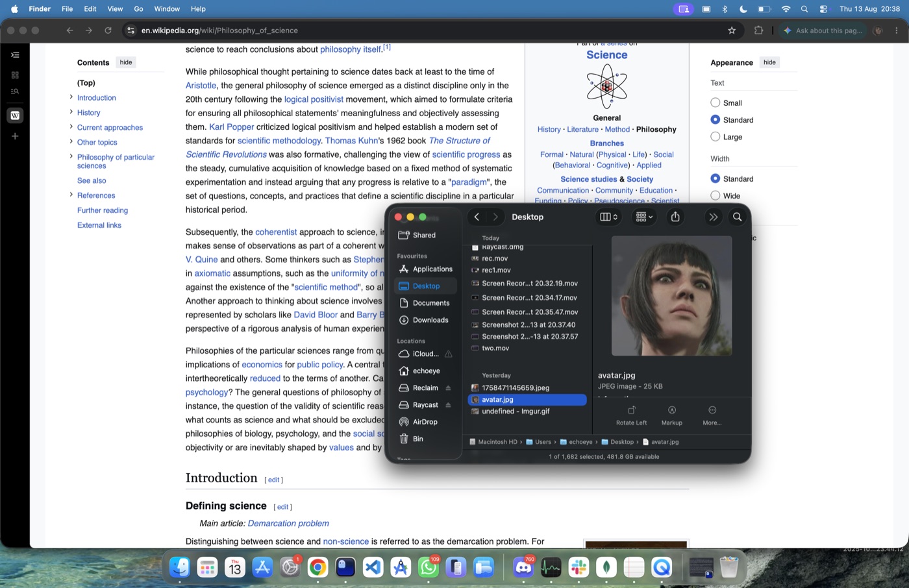Viewport: 909px width, 588px height.
Task: Click edit next to Introduction heading
Action: (x=274, y=480)
